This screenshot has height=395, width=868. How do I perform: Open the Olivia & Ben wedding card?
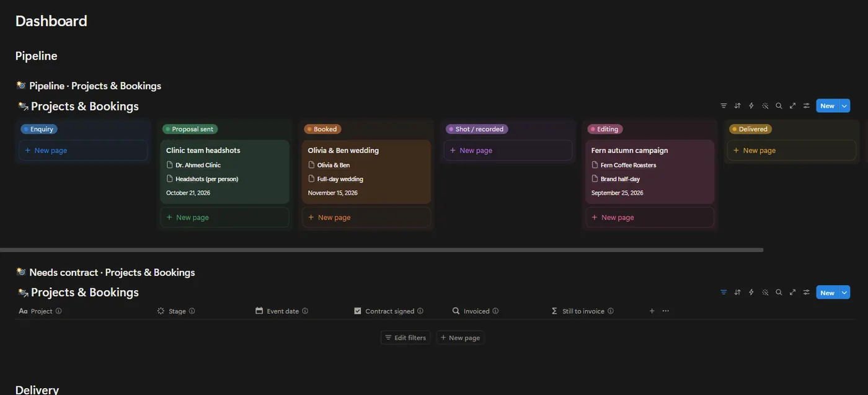pos(366,172)
